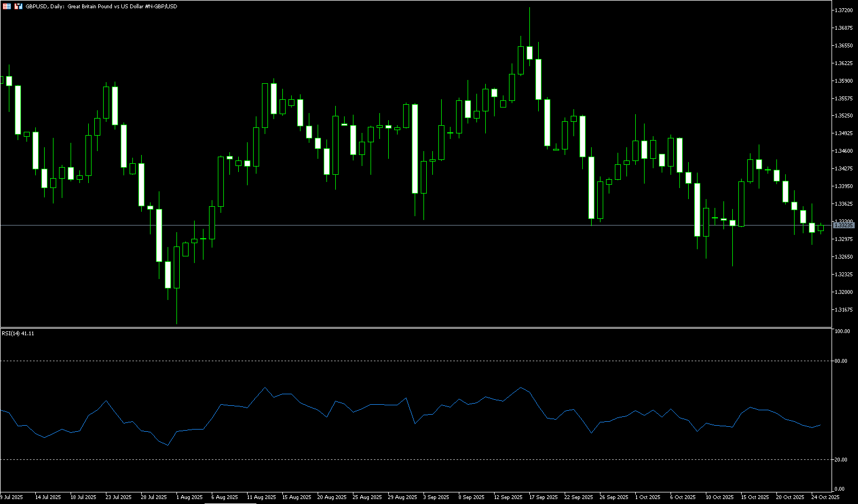Click the 1.32000 price scale label
Viewport: 858px width, 504px height.
coord(844,292)
